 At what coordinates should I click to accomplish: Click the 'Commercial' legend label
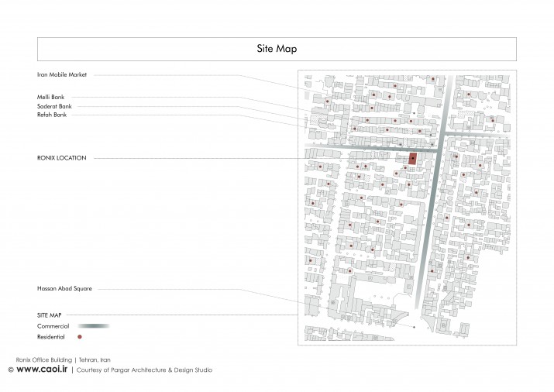click(53, 326)
